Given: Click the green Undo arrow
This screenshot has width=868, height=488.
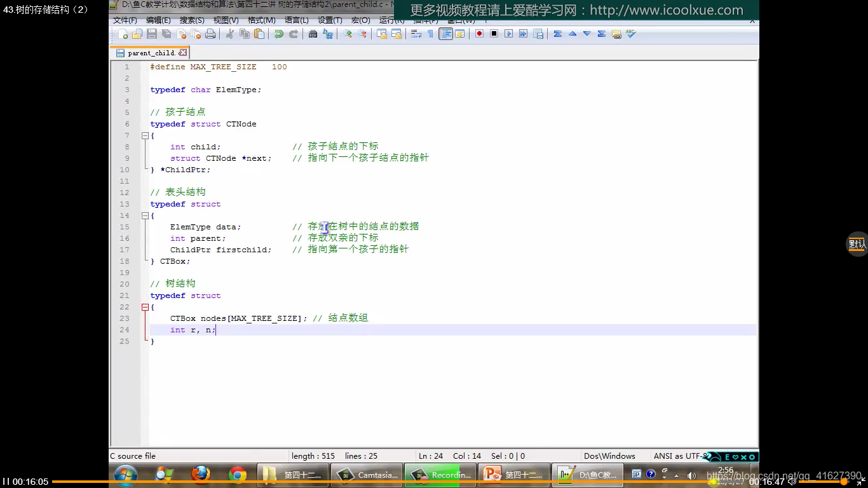Looking at the screenshot, I should coord(278,34).
